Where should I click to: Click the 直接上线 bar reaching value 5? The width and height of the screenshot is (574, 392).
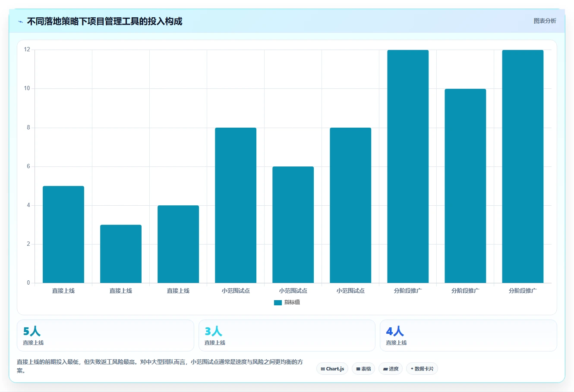tap(63, 235)
